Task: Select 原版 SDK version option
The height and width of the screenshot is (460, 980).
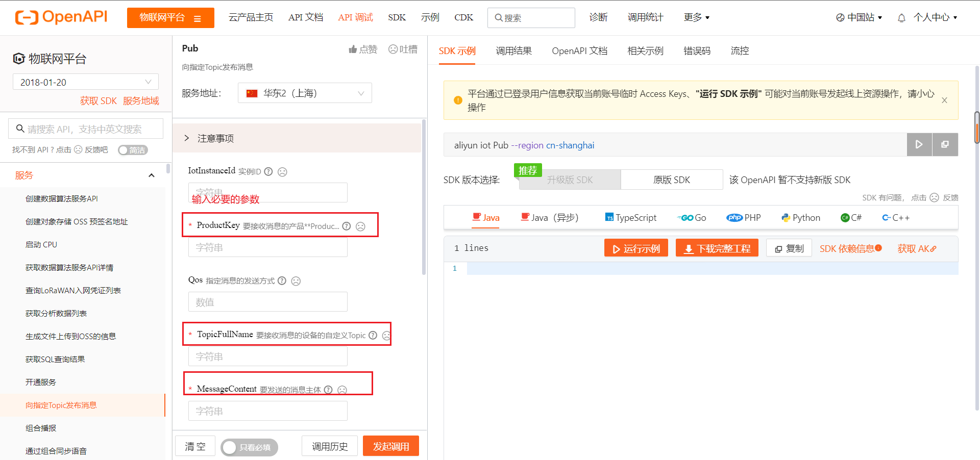Action: pyautogui.click(x=672, y=180)
